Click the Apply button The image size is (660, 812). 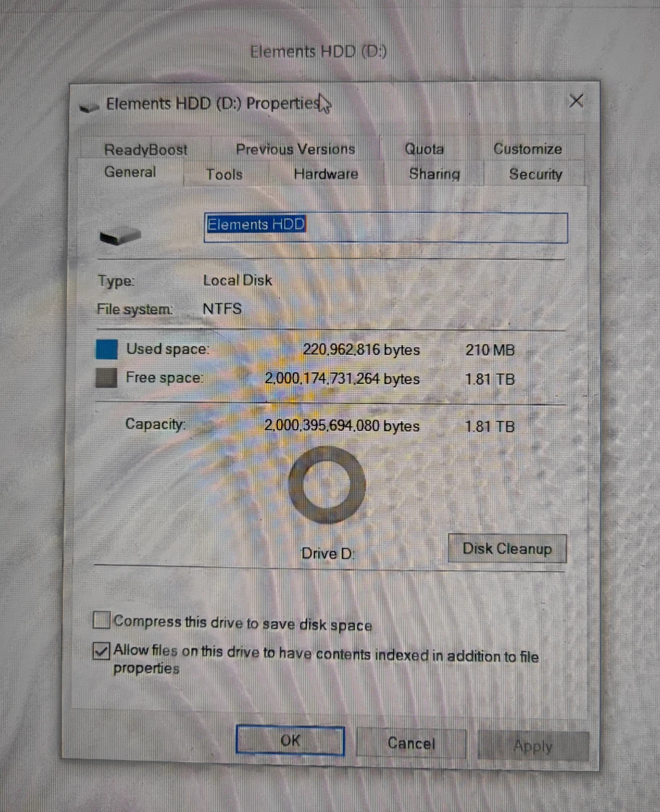pyautogui.click(x=533, y=746)
